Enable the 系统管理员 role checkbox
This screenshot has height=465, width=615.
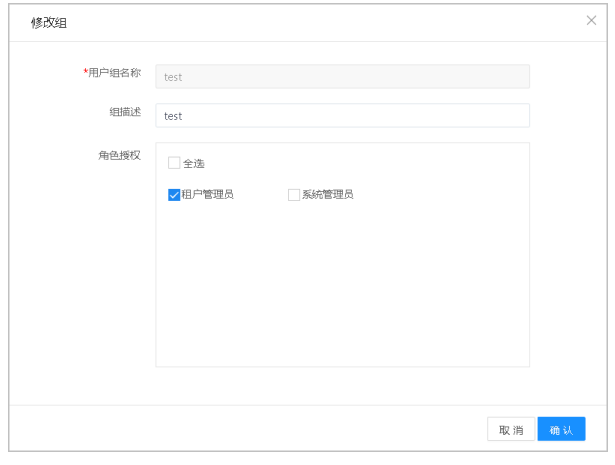294,194
